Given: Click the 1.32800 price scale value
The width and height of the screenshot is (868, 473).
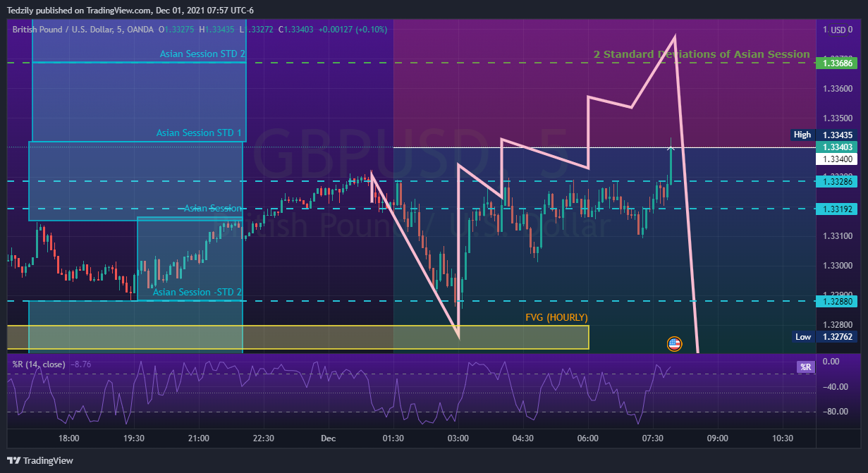Looking at the screenshot, I should [x=838, y=325].
